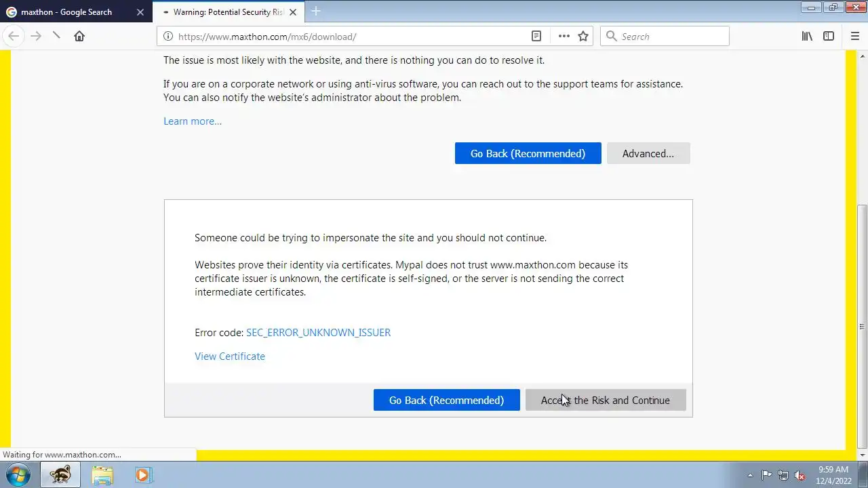Click the muted volume icon in system tray

(800, 475)
